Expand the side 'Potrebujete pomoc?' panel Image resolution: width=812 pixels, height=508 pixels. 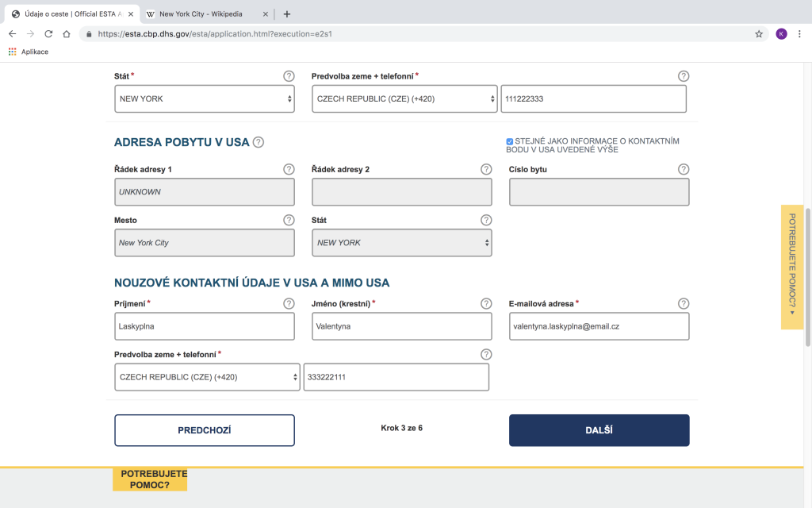pyautogui.click(x=791, y=267)
